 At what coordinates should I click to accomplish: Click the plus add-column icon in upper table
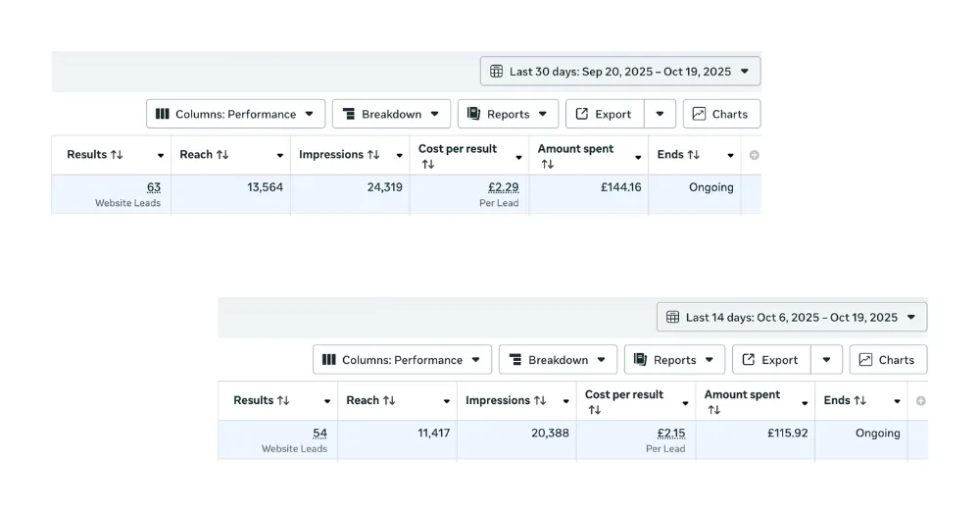pos(754,155)
